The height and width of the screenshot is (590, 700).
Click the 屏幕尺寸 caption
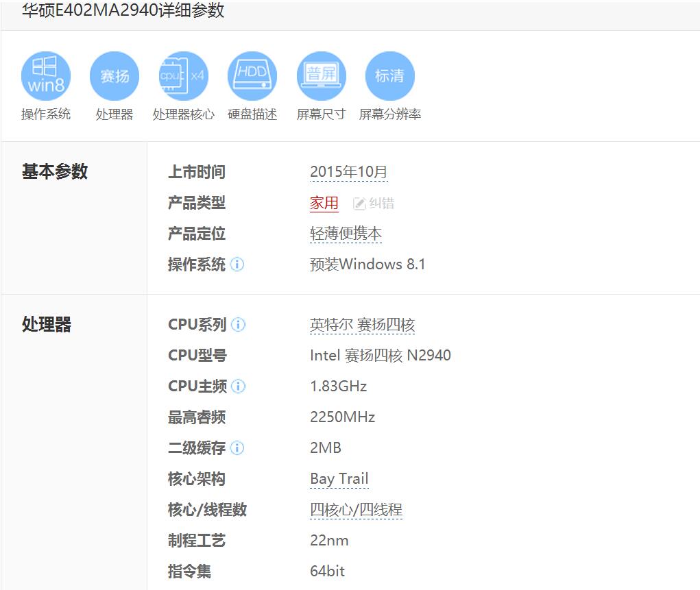click(322, 114)
